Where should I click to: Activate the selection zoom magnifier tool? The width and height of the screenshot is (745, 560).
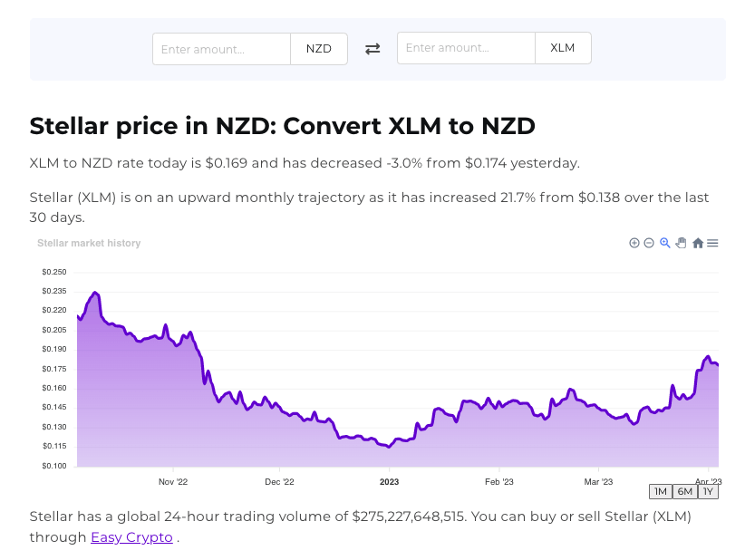click(665, 243)
